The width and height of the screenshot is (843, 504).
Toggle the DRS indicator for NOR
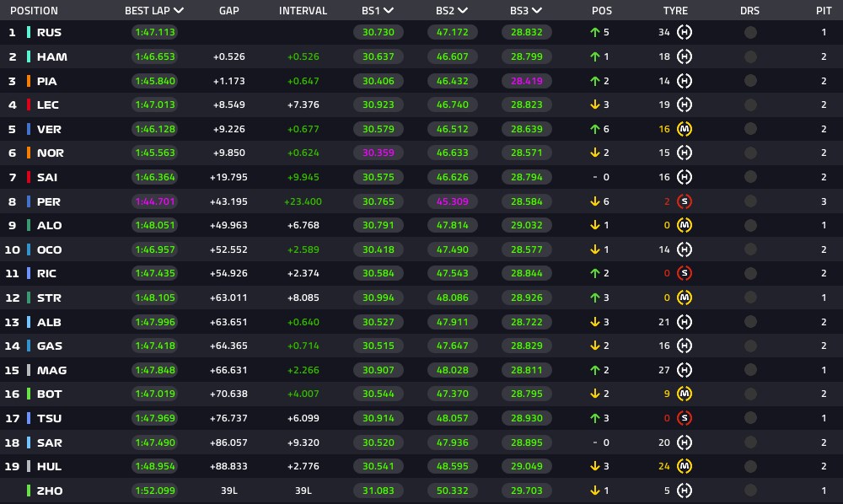750,153
